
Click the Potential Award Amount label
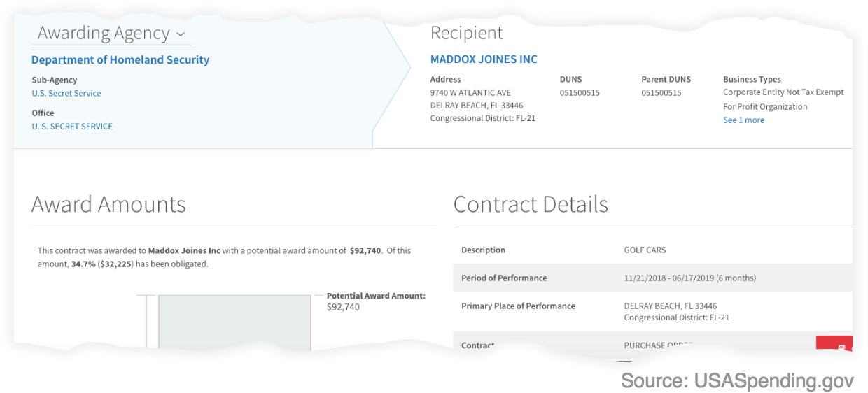[376, 296]
